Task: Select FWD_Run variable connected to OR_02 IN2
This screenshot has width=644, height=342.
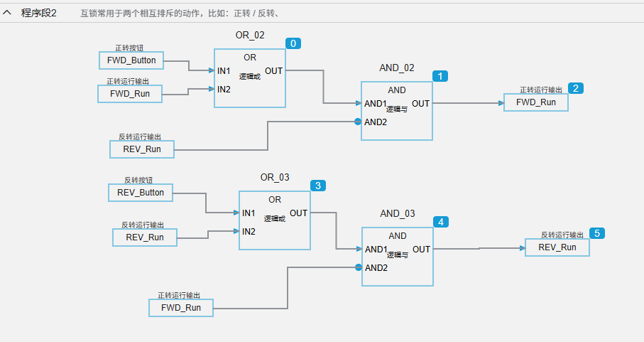Action: coord(129,93)
